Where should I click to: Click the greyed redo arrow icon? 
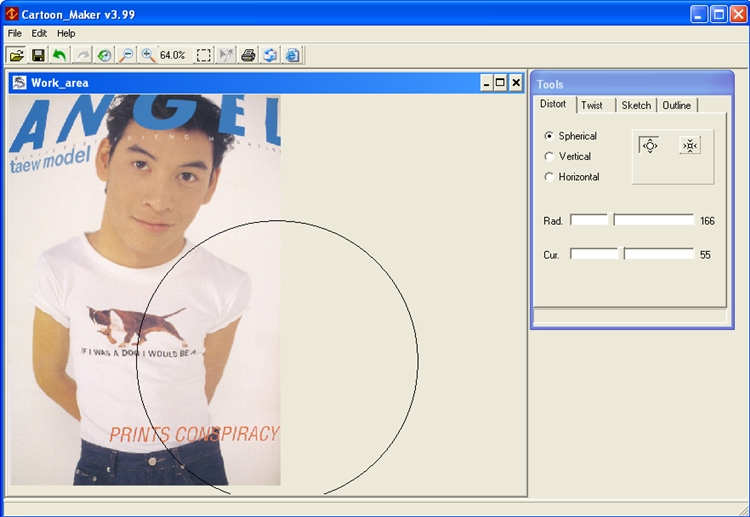(x=82, y=55)
